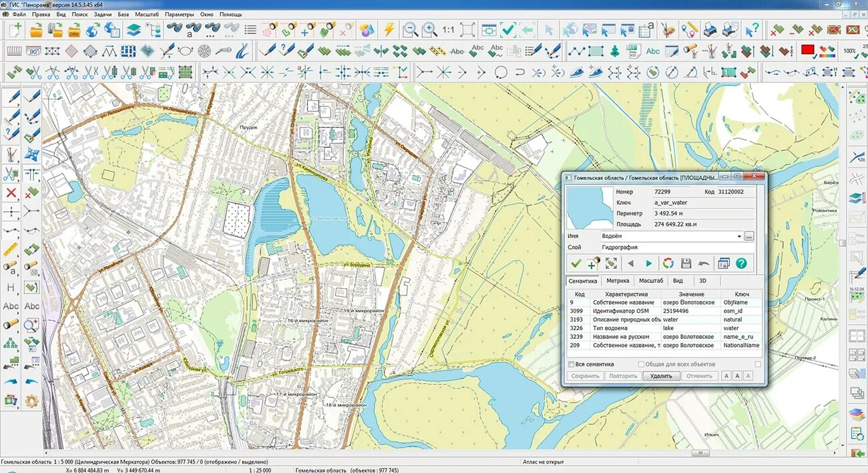Screen dimensions: 868x473
Task: Go to the next object with green right arrow
Action: [x=648, y=264]
